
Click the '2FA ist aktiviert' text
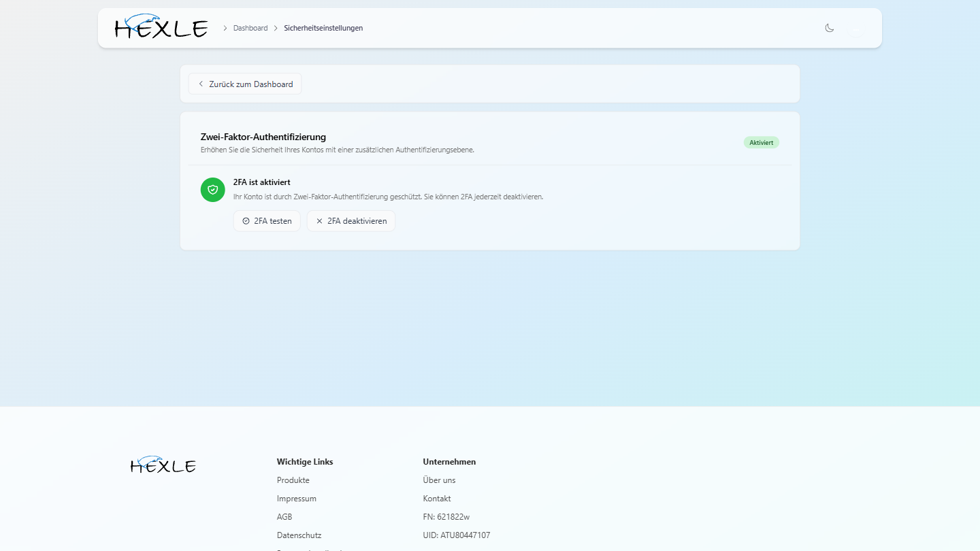tap(262, 182)
